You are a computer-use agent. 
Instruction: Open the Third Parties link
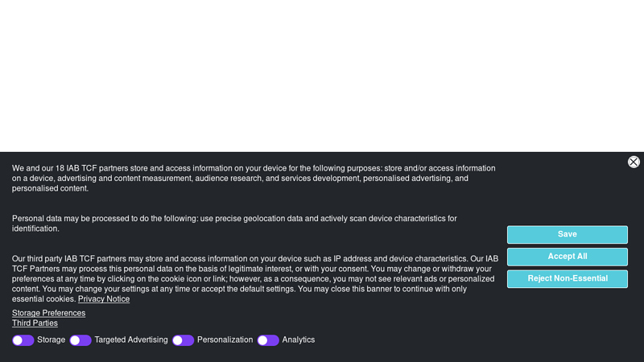point(35,323)
